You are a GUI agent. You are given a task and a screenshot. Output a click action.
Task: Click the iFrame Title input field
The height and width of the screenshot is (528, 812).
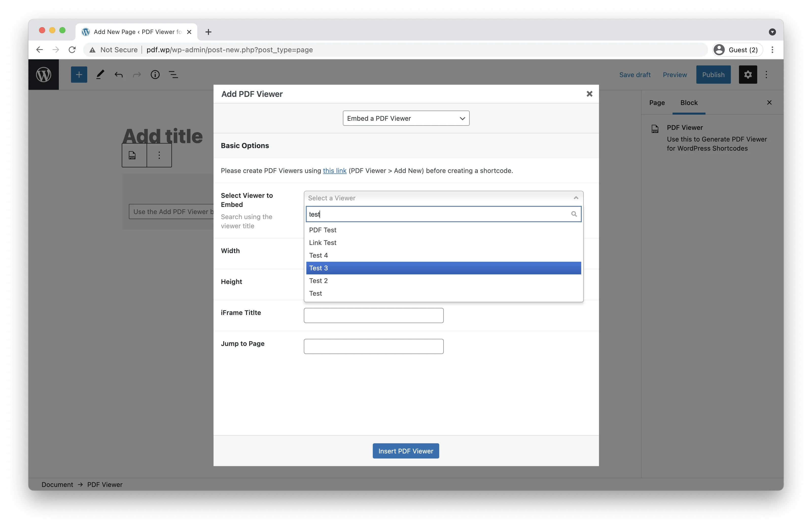pyautogui.click(x=373, y=315)
